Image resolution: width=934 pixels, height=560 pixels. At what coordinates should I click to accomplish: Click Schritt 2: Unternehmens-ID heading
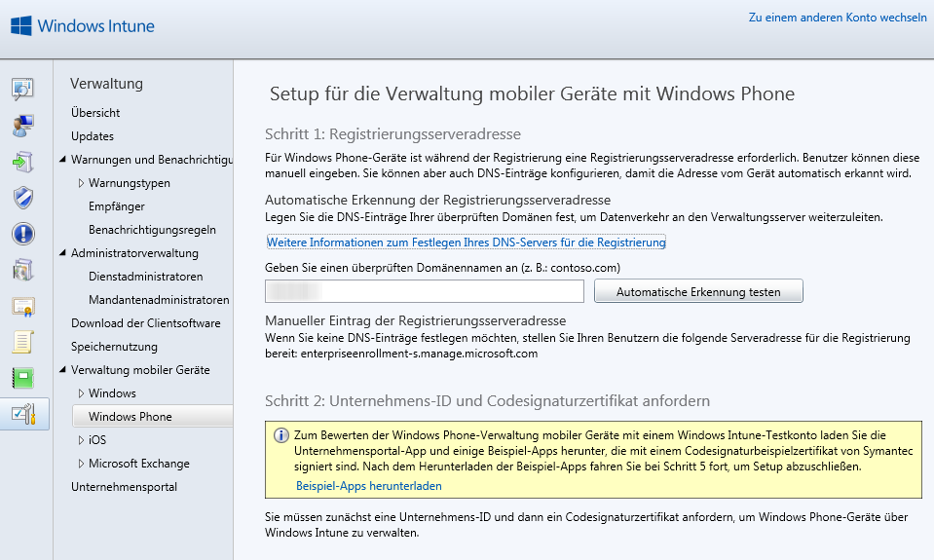pyautogui.click(x=487, y=401)
